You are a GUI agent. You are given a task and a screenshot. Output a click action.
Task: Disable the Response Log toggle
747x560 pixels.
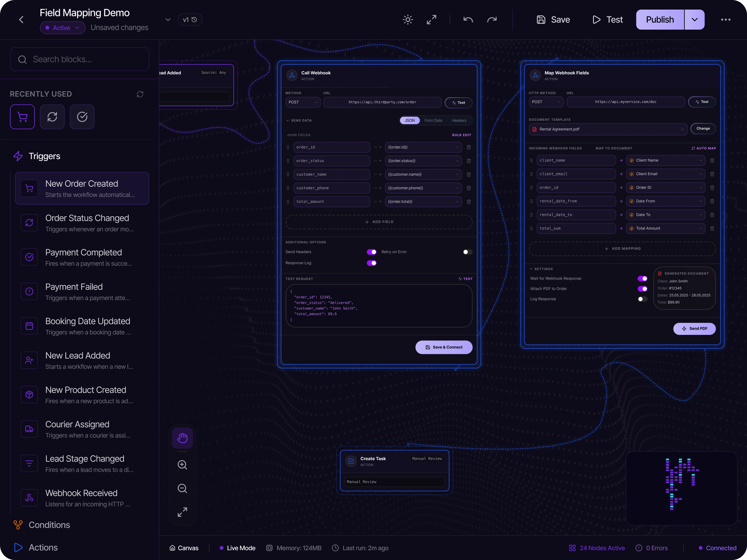pyautogui.click(x=371, y=263)
